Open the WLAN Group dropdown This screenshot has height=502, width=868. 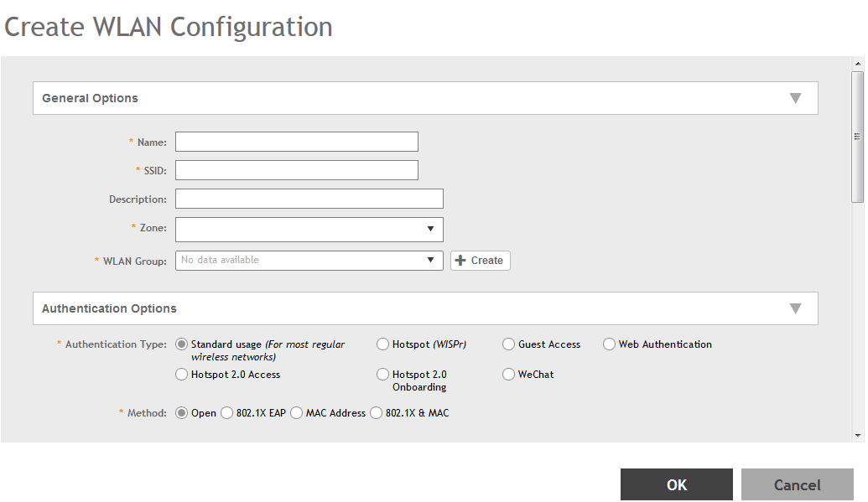(309, 261)
